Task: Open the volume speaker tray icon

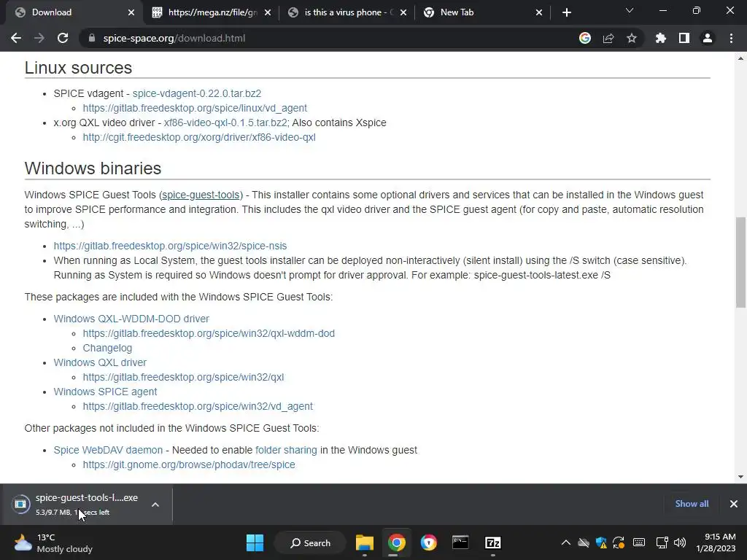Action: point(680,542)
